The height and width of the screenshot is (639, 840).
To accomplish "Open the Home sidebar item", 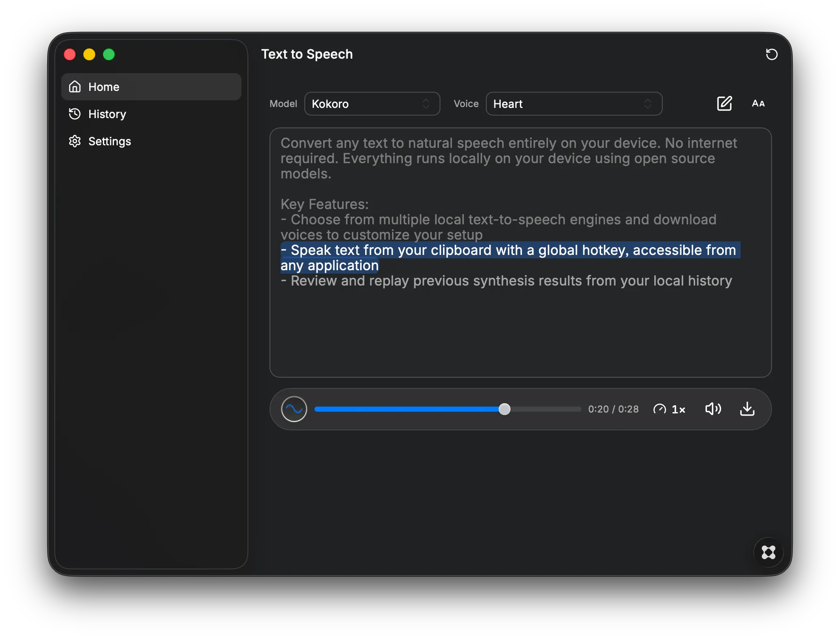I will point(151,87).
